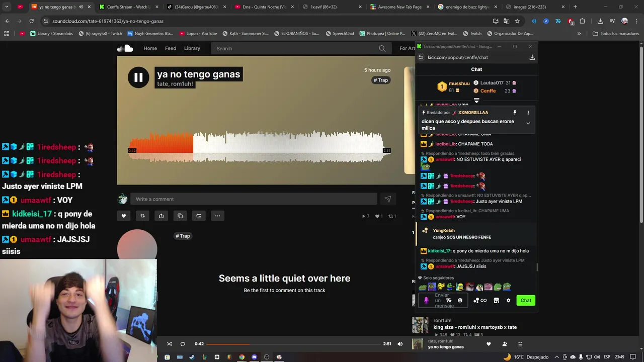Click the green Chat button

tap(526, 300)
